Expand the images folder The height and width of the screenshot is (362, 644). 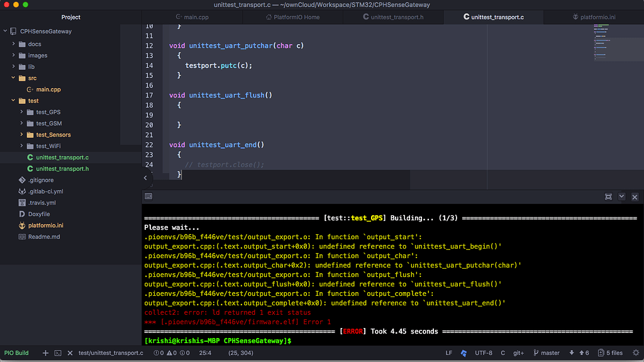pyautogui.click(x=14, y=55)
